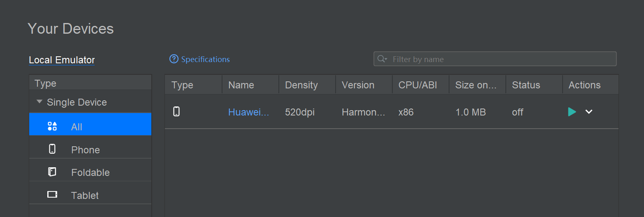Click the Specifications help question-mark icon

[174, 59]
